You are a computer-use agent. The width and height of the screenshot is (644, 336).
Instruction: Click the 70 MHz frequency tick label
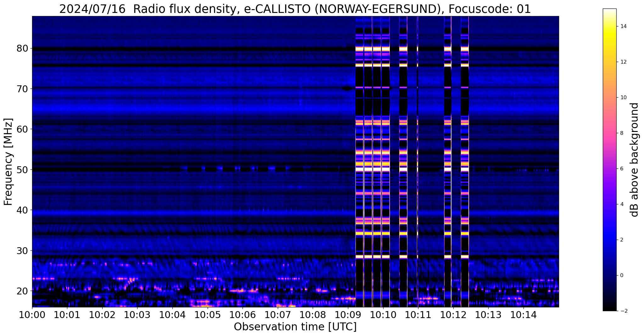(22, 89)
